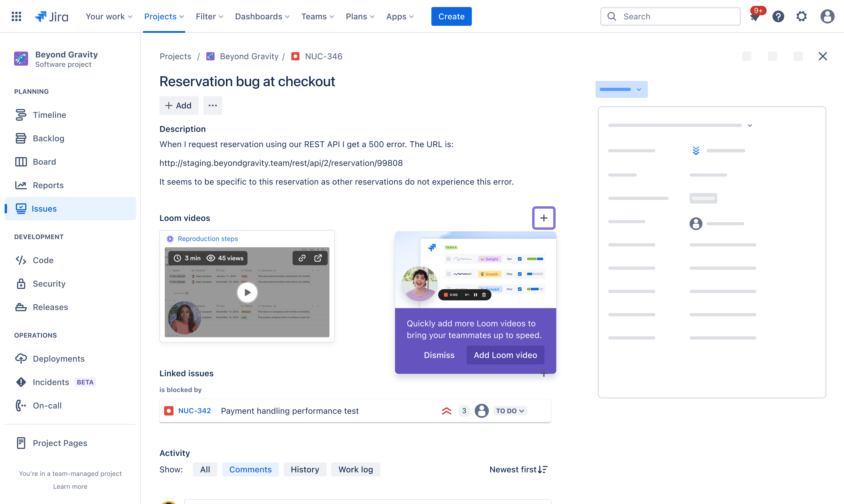This screenshot has width=844, height=504.
Task: Open Deployments in the sidebar
Action: coord(70,359)
